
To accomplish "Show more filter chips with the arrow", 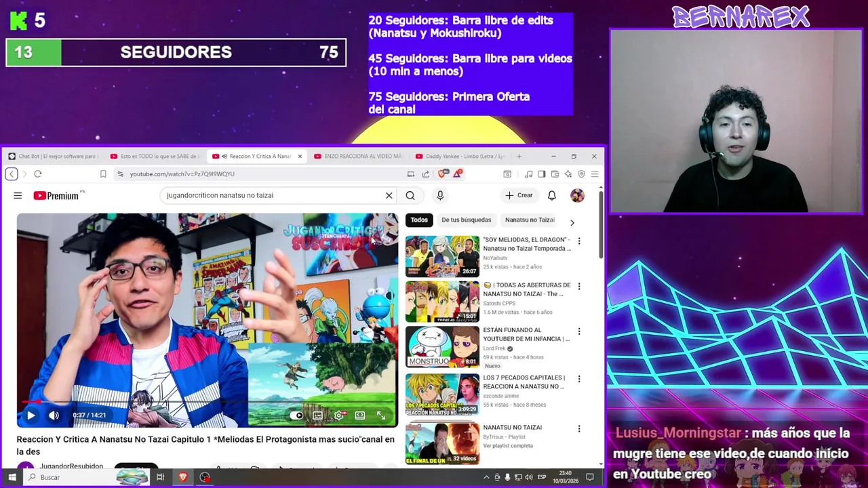I will click(x=572, y=222).
